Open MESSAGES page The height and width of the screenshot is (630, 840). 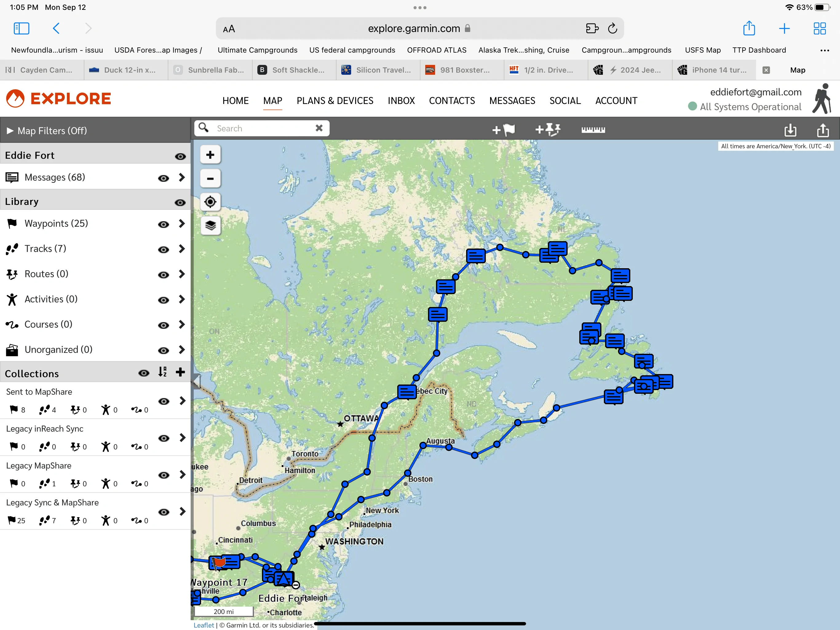click(512, 101)
